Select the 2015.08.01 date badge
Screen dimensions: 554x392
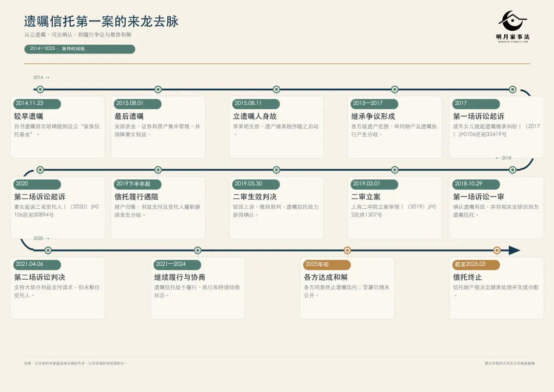click(x=138, y=104)
